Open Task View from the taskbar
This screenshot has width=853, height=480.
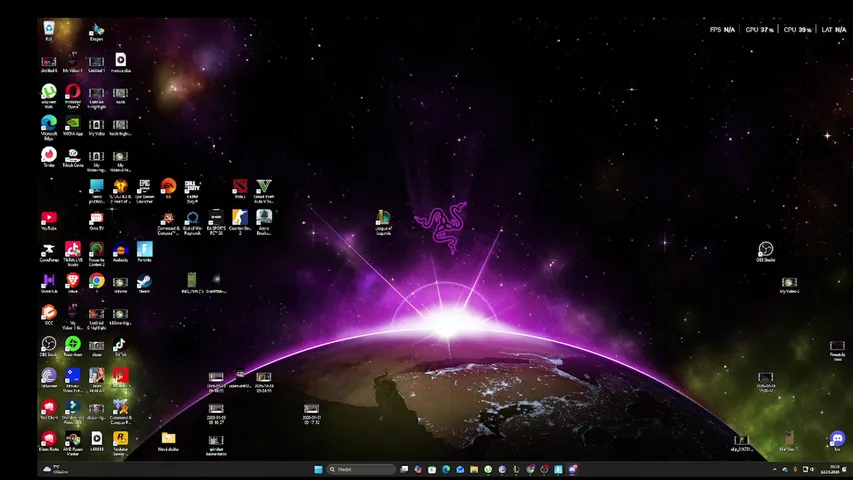tap(404, 470)
